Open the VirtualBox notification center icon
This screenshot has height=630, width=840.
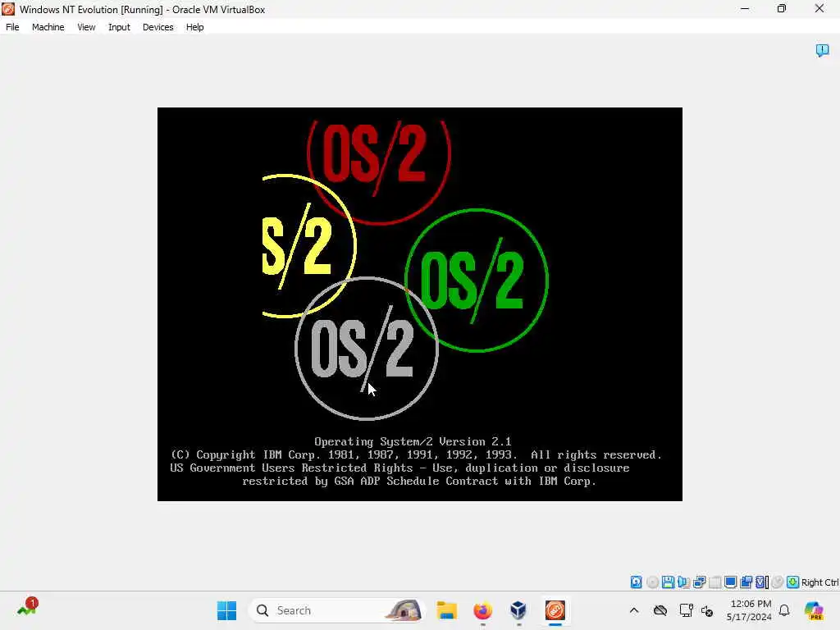[x=822, y=50]
